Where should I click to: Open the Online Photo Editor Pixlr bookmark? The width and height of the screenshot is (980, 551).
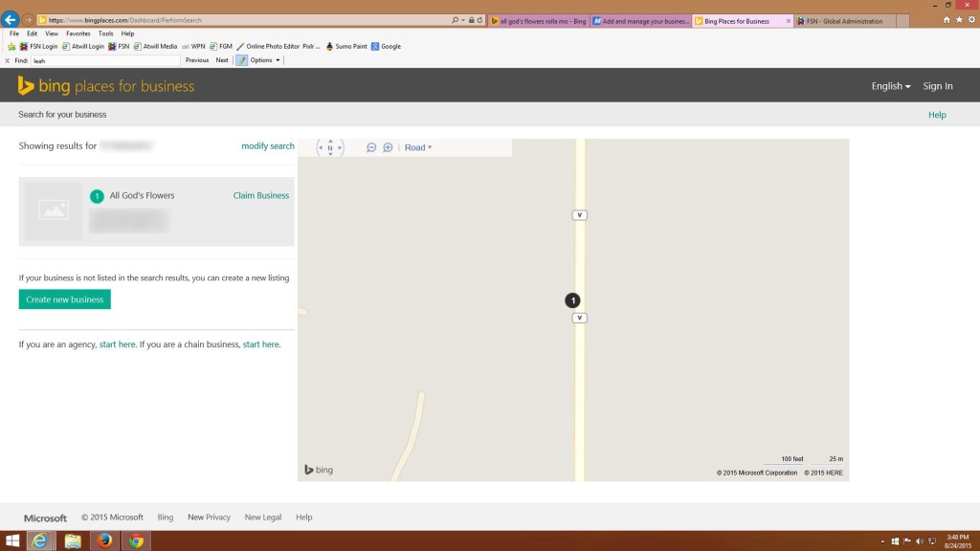pos(278,46)
